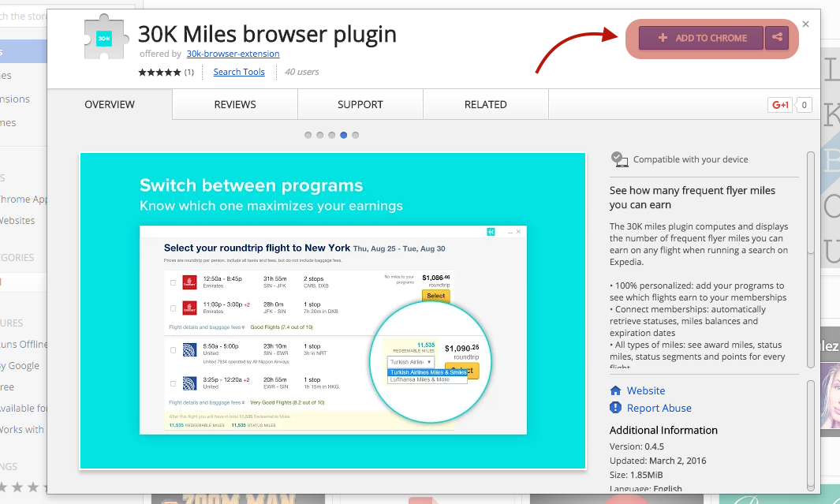Open the Search Tools category link
Image resolution: width=840 pixels, height=504 pixels.
(x=239, y=72)
